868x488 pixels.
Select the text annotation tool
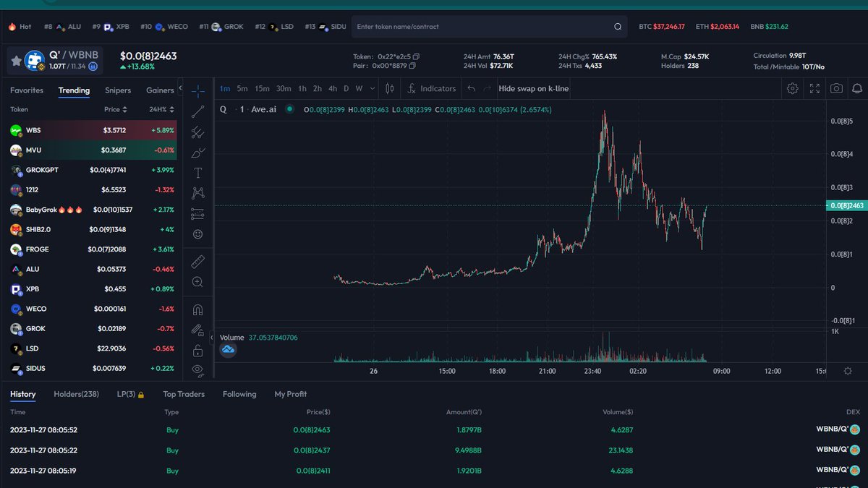click(x=198, y=173)
